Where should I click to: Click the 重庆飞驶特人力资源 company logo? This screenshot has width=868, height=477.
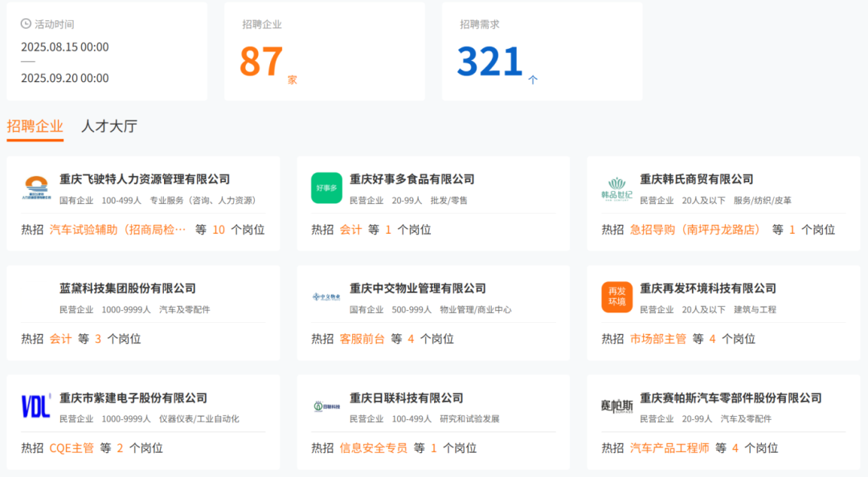pos(36,188)
